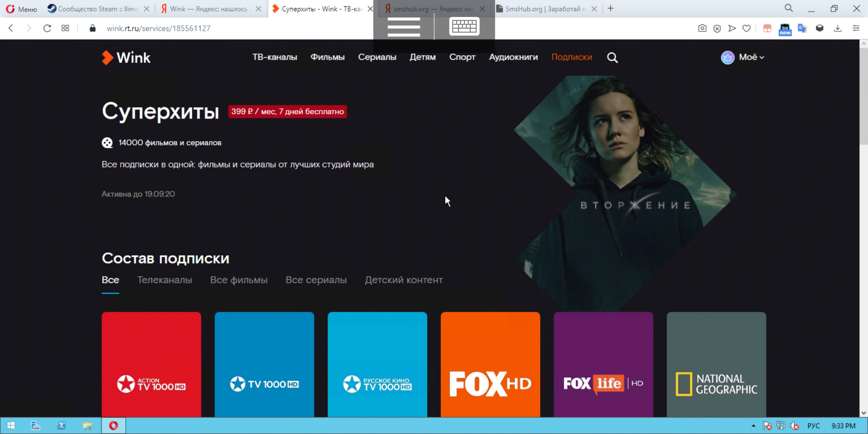Open the Action TV 1000 HD channel card

[151, 364]
